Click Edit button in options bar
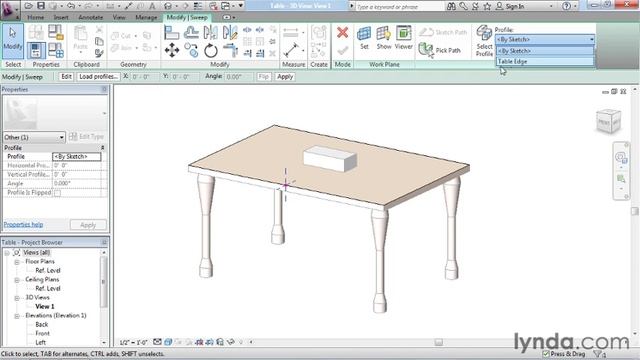This screenshot has height=360, width=640. [66, 77]
